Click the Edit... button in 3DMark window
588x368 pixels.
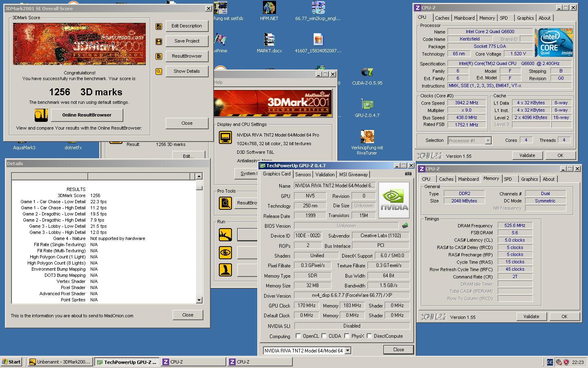(188, 156)
